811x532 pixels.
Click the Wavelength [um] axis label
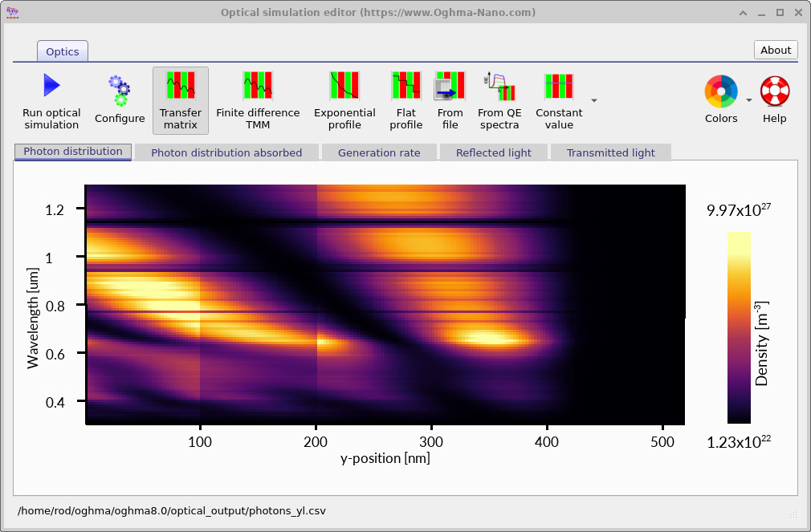(x=33, y=318)
